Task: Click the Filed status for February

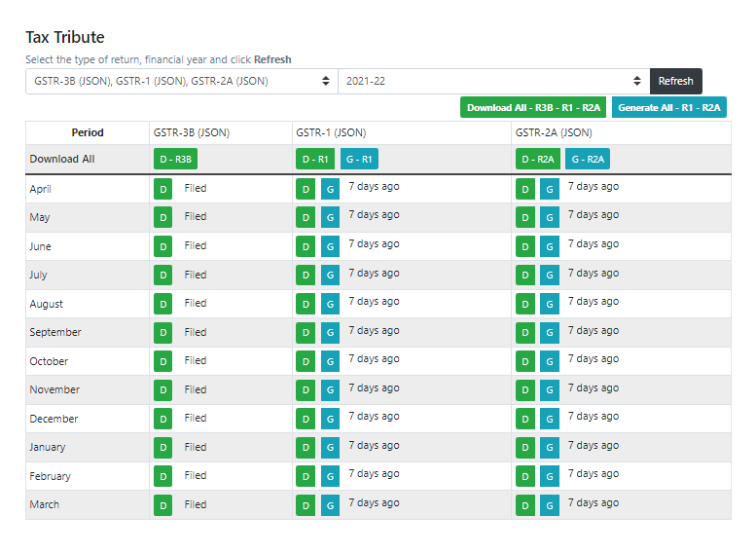Action: [x=196, y=475]
